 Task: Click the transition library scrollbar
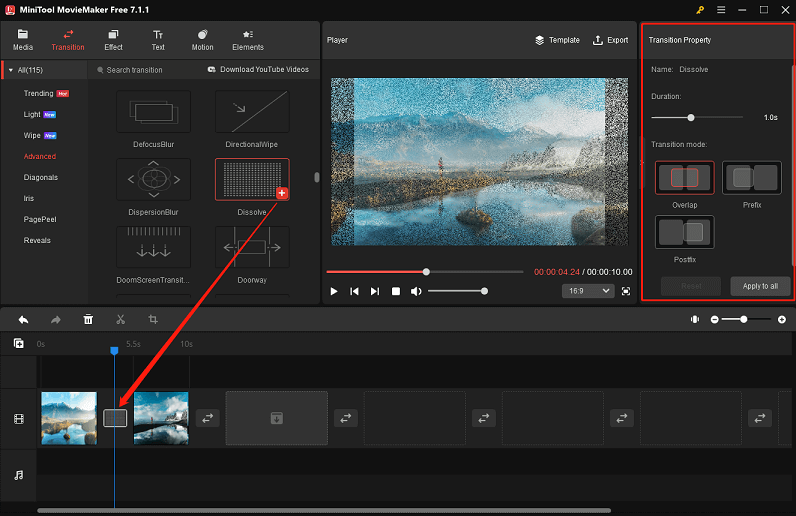pos(317,177)
